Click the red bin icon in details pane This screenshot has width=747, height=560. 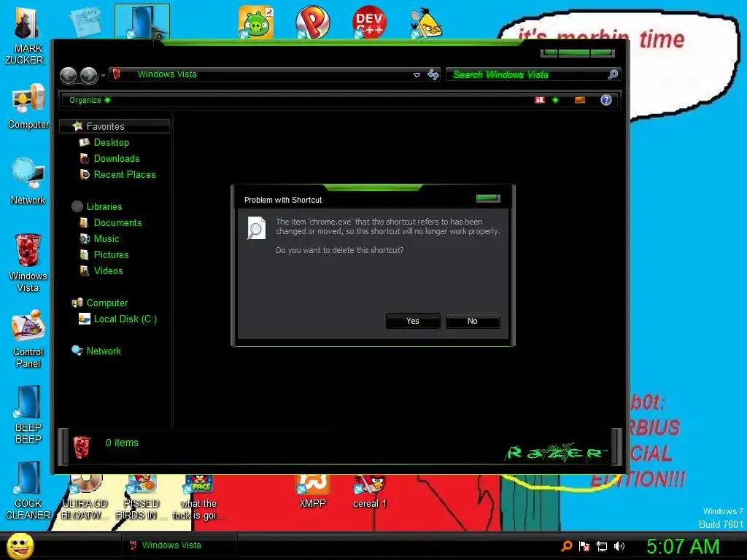[x=82, y=447]
